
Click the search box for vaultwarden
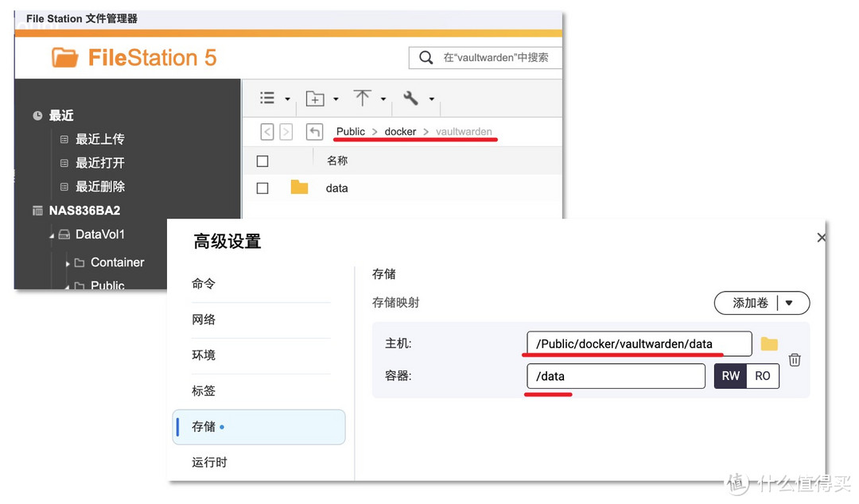(493, 57)
